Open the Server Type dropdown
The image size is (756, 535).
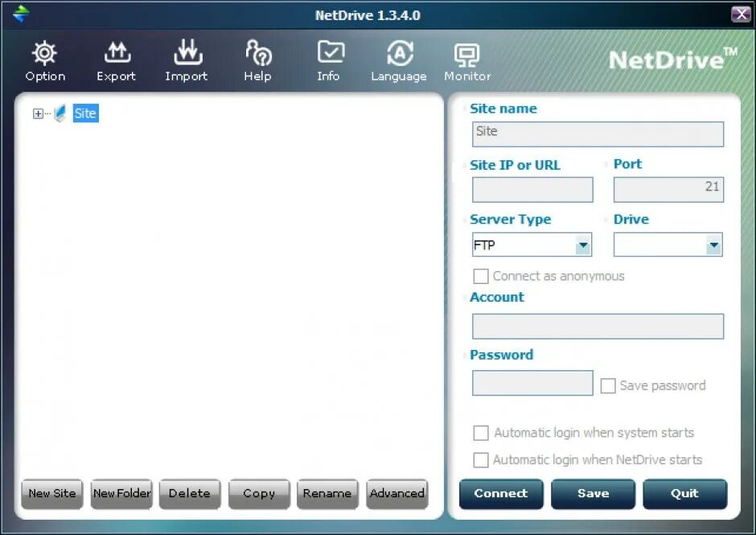pyautogui.click(x=583, y=245)
